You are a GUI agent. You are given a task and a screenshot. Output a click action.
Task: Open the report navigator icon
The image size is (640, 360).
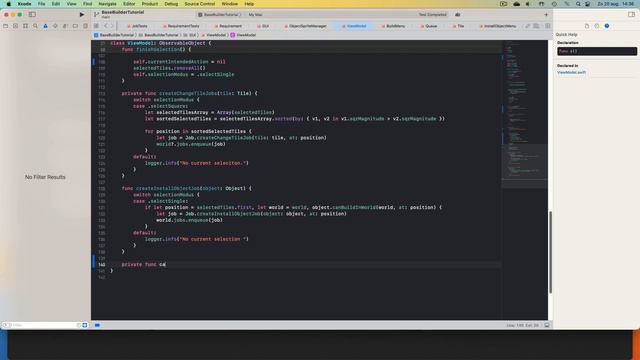85,26
